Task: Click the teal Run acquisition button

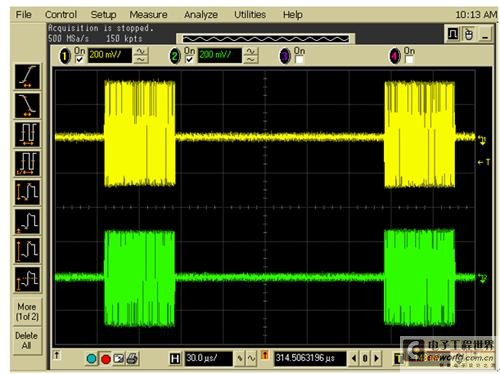Action: (91, 359)
